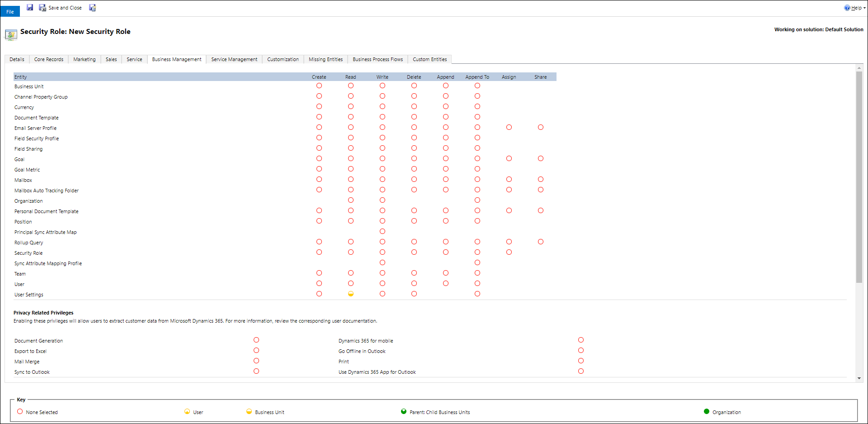Toggle Share privilege for Email Server Profile
This screenshot has width=868, height=424.
[x=541, y=127]
